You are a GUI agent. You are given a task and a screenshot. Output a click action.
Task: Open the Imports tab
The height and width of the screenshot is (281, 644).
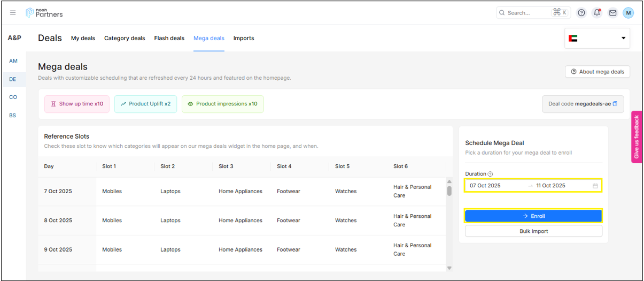tap(244, 39)
